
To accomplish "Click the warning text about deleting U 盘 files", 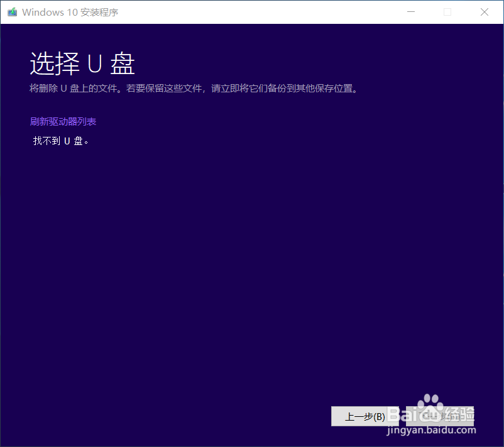I will tap(194, 89).
